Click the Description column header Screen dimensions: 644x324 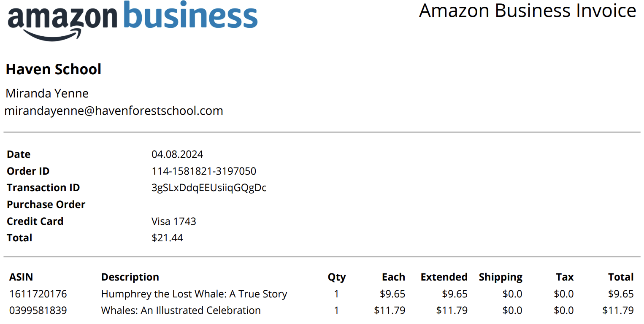point(130,277)
